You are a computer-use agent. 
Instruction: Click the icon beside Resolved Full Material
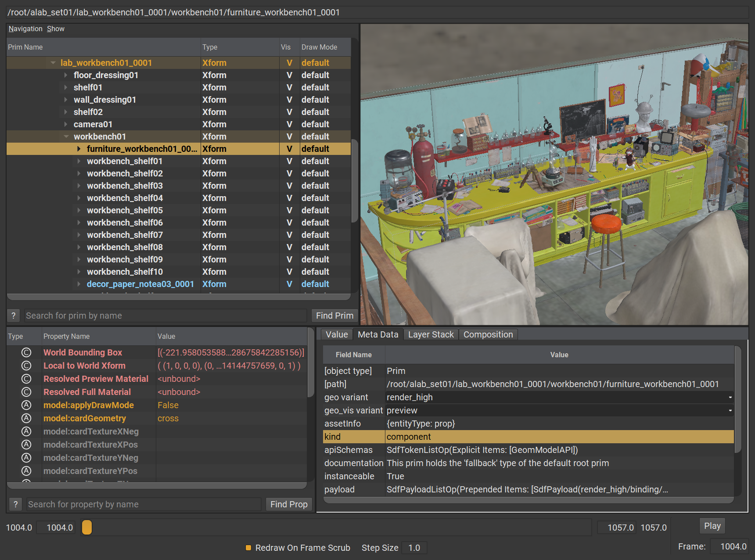(x=26, y=392)
